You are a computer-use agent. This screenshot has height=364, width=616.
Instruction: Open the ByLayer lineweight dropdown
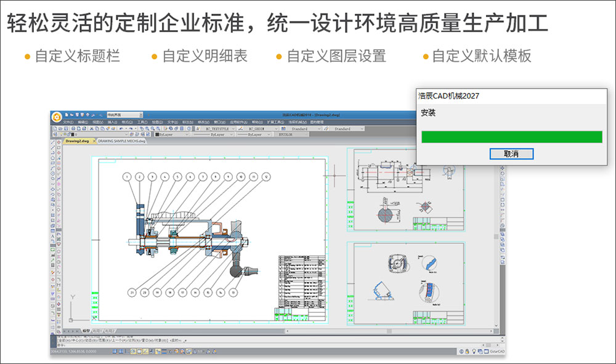click(253, 134)
